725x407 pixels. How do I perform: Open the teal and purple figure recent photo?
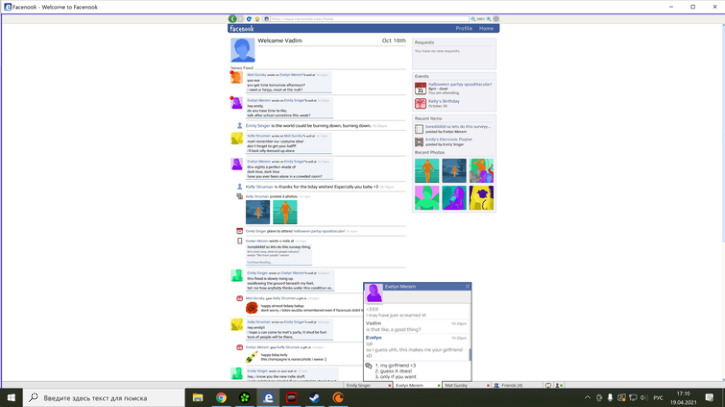(454, 197)
